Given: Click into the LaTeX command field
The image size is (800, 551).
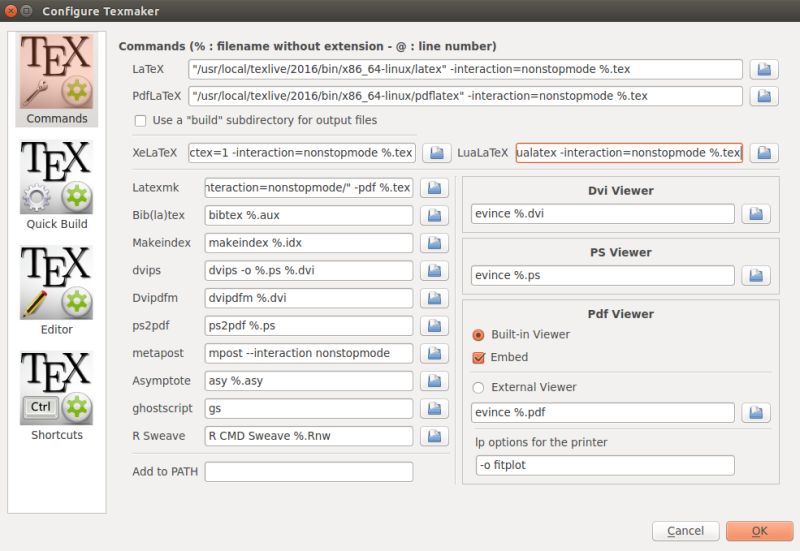Looking at the screenshot, I should click(x=465, y=69).
